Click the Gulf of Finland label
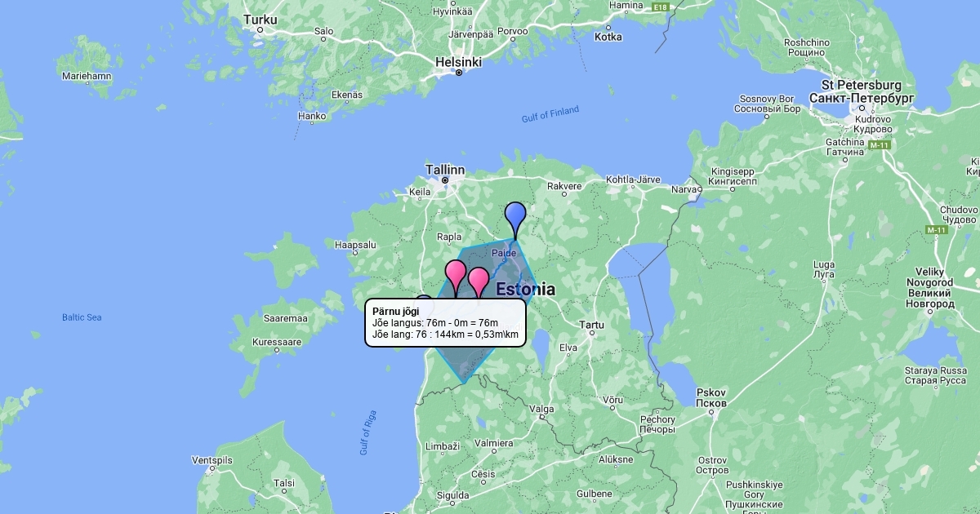Image resolution: width=980 pixels, height=514 pixels. click(550, 115)
